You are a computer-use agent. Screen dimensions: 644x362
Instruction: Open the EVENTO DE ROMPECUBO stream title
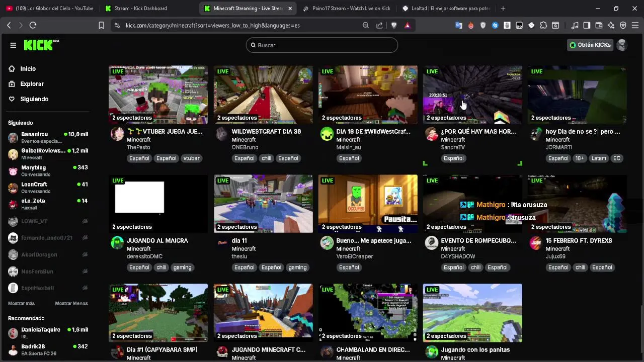(478, 241)
